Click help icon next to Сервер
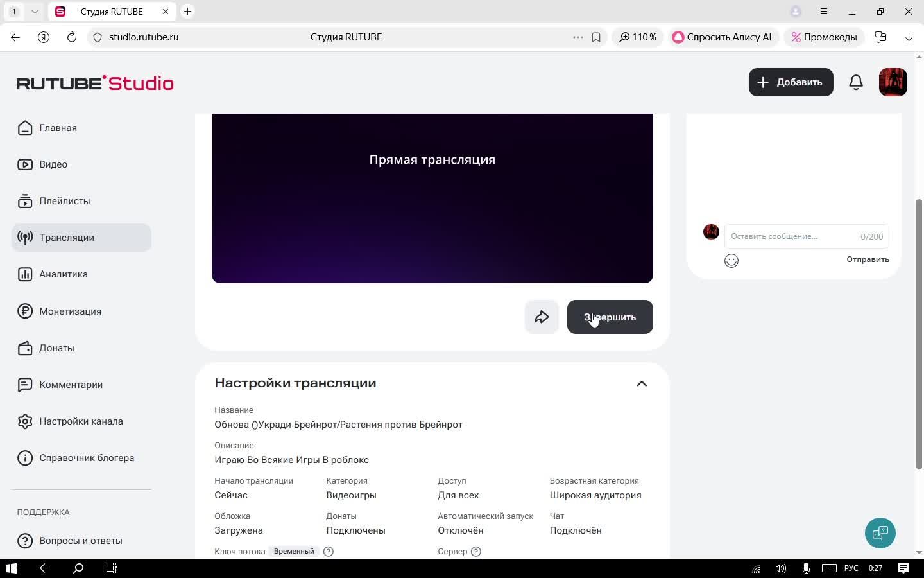The height and width of the screenshot is (578, 924). point(476,551)
